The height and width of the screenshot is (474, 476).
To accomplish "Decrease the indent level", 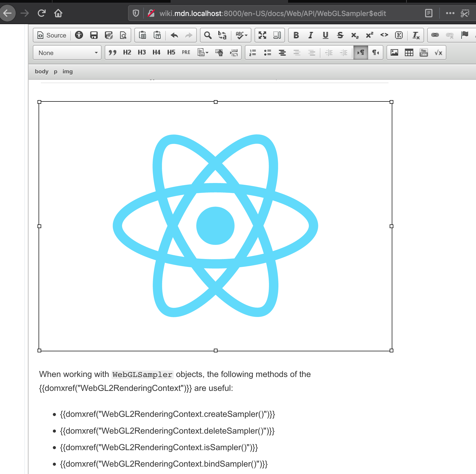I will pyautogui.click(x=329, y=53).
